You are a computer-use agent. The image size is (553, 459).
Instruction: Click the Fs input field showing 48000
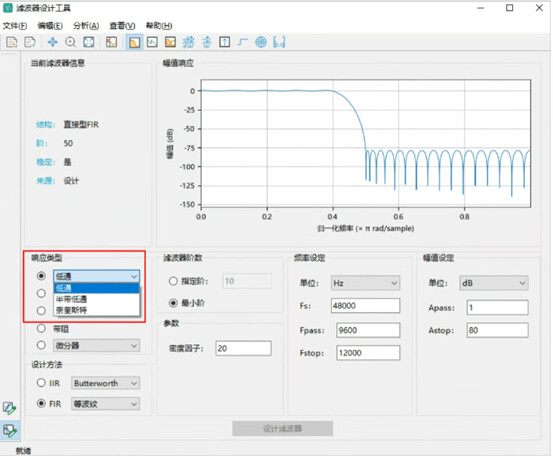pyautogui.click(x=365, y=306)
